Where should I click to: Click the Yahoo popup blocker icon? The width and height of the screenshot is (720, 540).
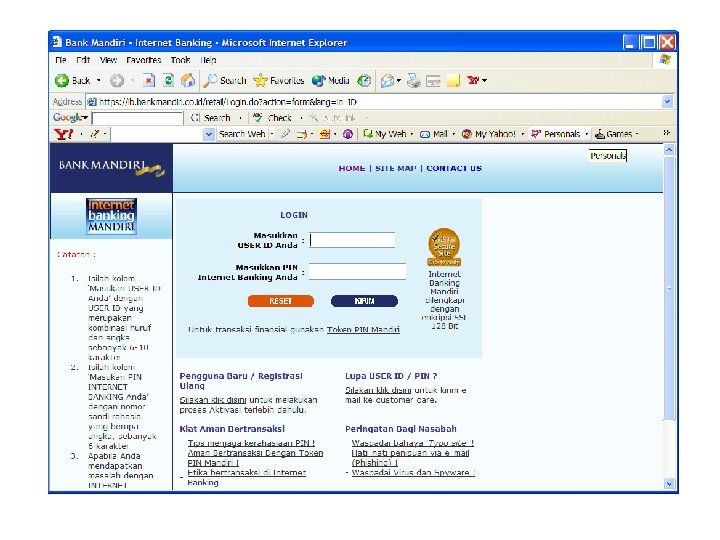point(301,134)
